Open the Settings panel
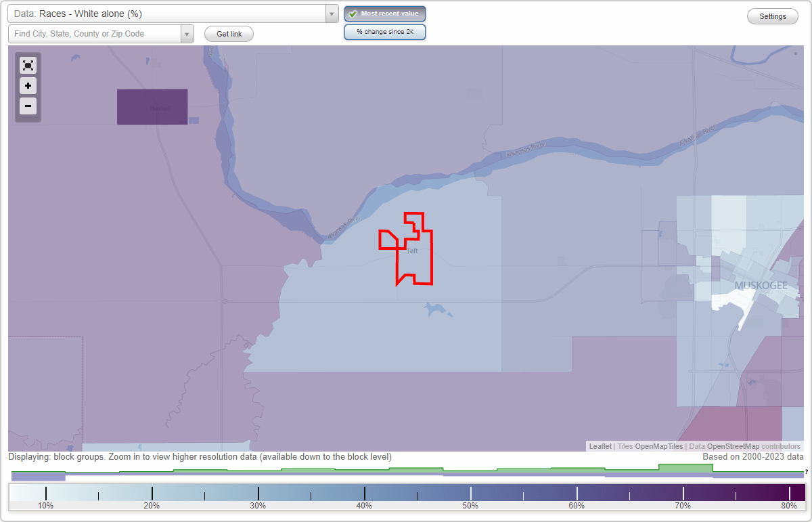Screen dimensions: 812x522 (x=772, y=16)
